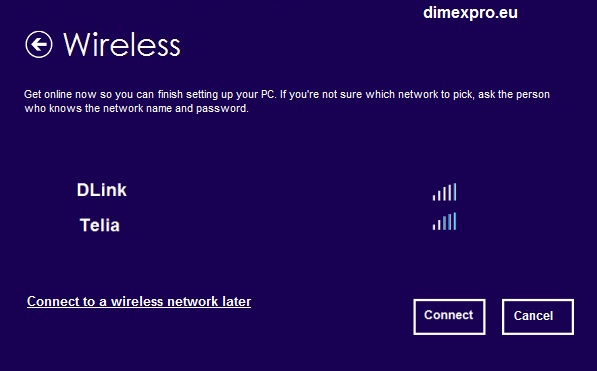Select the Telia wireless network
Viewport: 597px width, 371px height.
tap(100, 225)
